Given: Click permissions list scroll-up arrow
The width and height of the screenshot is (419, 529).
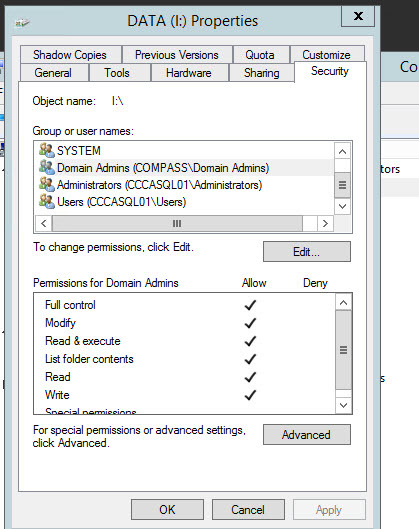Looking at the screenshot, I should pyautogui.click(x=343, y=302).
